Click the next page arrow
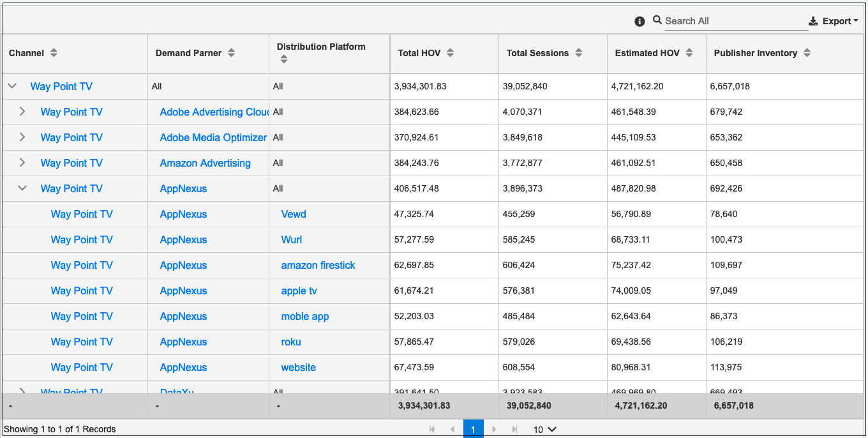The image size is (868, 438). pyautogui.click(x=494, y=428)
